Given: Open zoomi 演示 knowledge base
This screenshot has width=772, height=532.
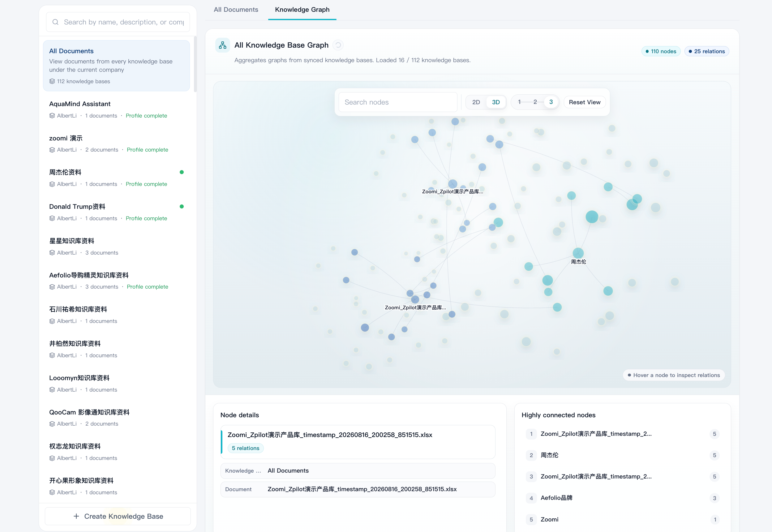Looking at the screenshot, I should click(116, 144).
